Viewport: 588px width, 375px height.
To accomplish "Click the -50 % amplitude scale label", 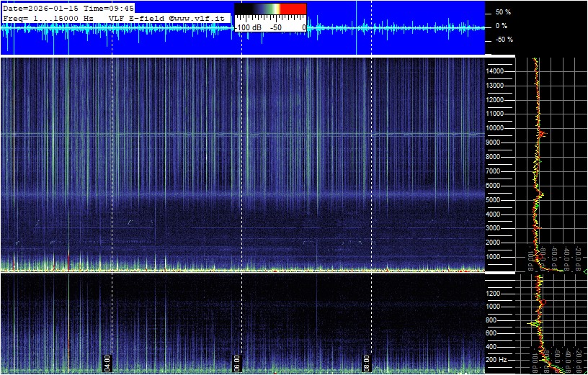I will click(x=502, y=40).
